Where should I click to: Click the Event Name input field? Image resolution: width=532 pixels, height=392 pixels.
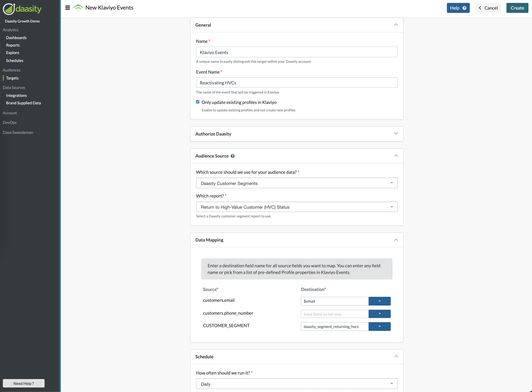click(297, 83)
